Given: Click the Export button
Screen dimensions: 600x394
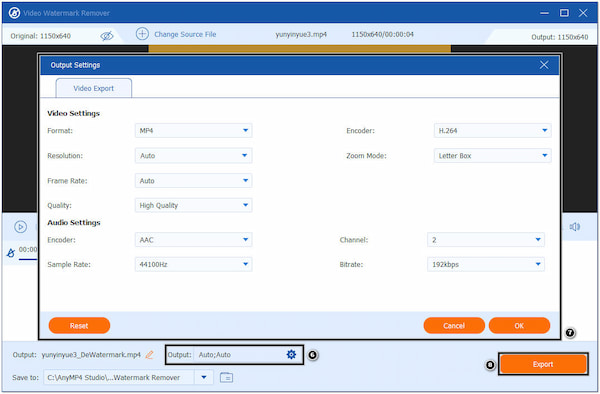Looking at the screenshot, I should point(543,364).
